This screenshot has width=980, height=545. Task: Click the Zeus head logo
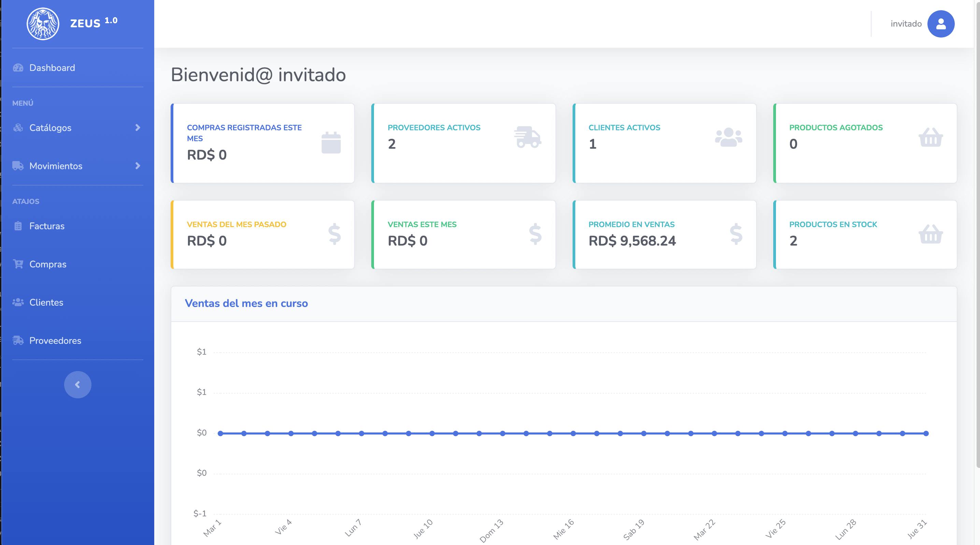point(43,24)
